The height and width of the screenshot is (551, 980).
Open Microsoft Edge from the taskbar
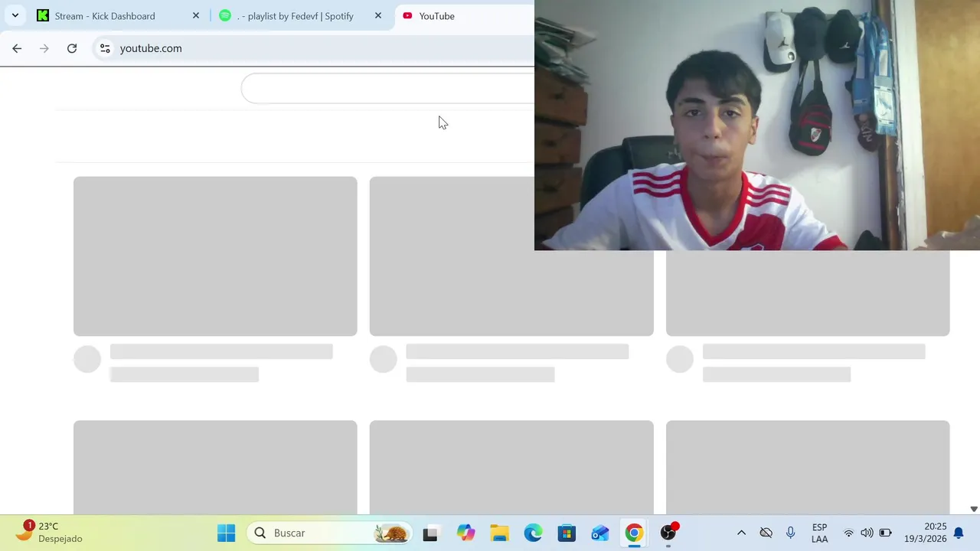[x=533, y=533]
